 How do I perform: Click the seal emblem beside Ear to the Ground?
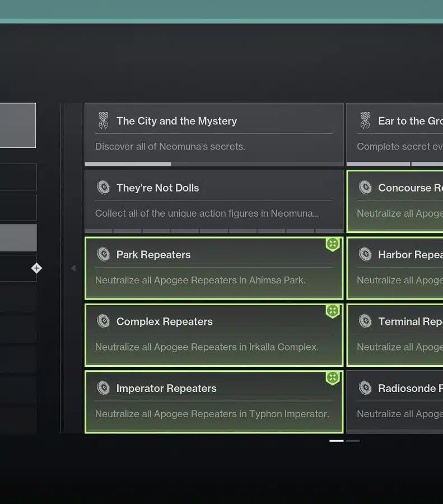click(x=365, y=120)
